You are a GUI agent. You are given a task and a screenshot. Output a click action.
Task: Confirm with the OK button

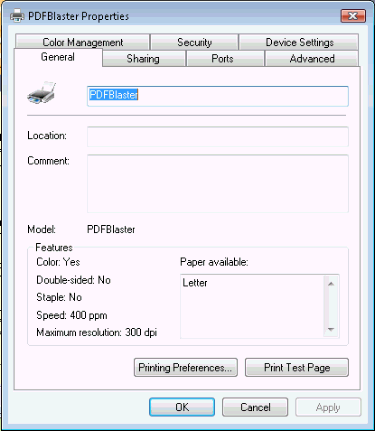coord(182,407)
